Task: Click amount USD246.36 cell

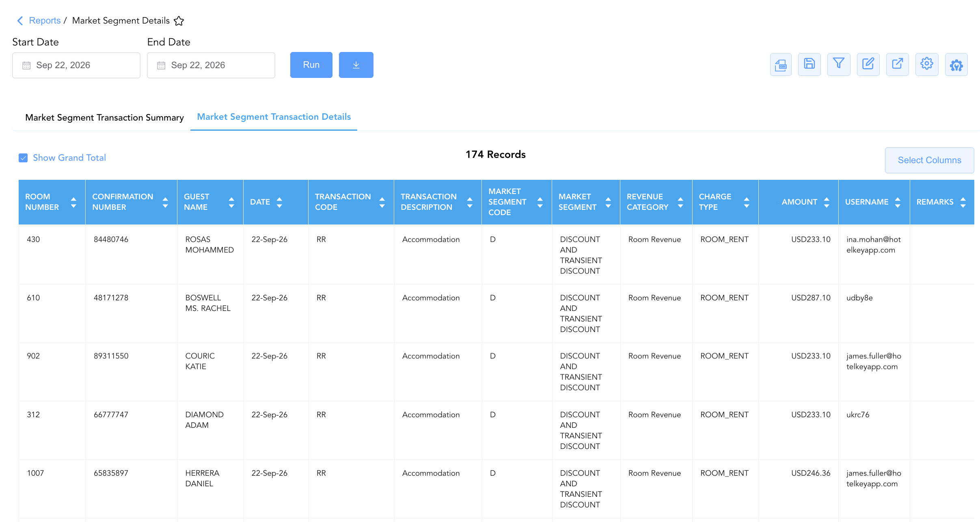Action: click(811, 473)
